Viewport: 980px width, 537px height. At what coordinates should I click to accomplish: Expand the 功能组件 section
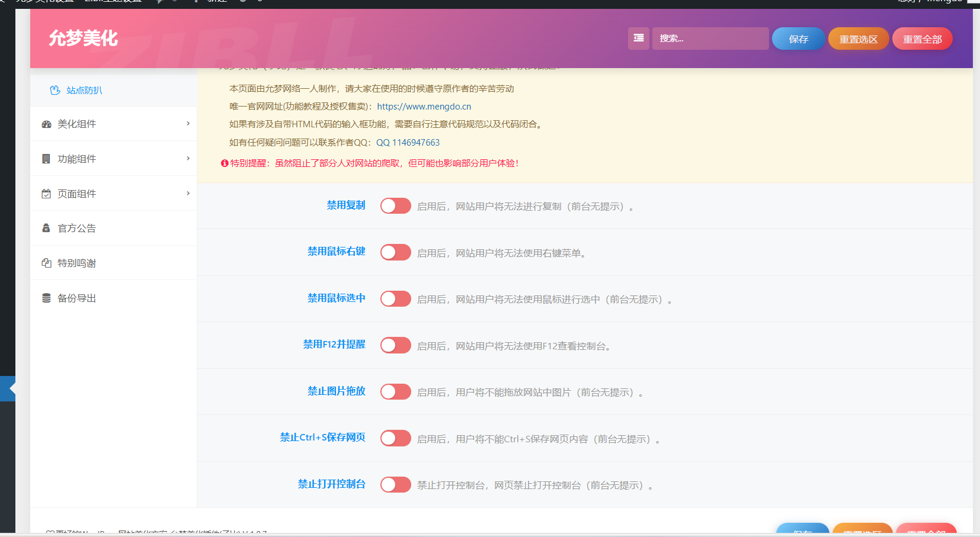coord(187,158)
